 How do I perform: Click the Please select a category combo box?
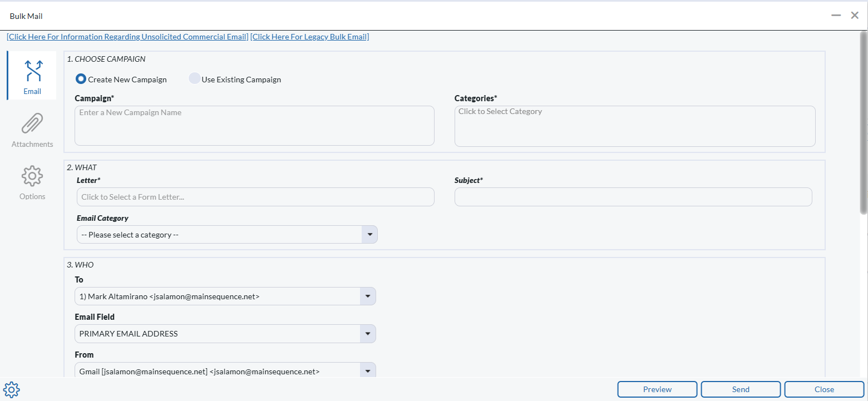227,235
